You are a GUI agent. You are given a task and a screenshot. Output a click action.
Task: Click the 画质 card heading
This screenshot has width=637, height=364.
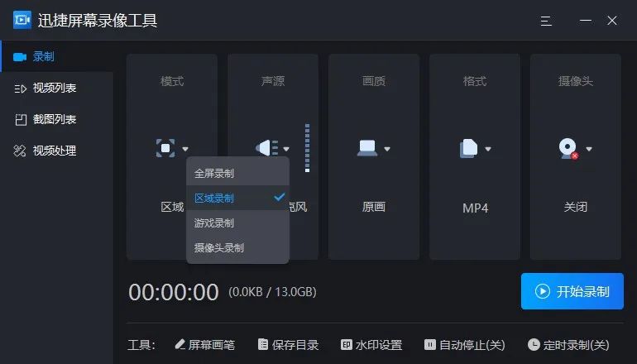pos(374,81)
